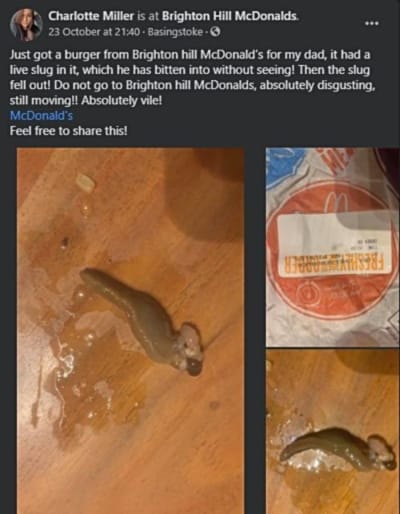
Task: Open the post via 23 October timestamp
Action: coord(94,32)
